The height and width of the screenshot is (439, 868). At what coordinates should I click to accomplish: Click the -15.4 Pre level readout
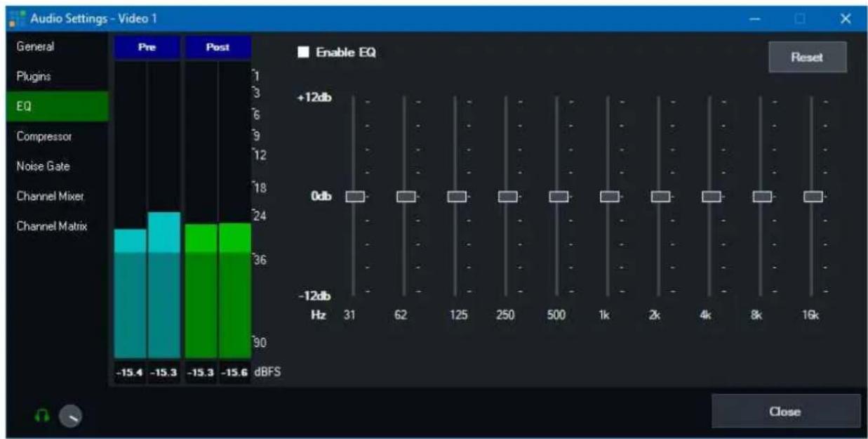pos(131,372)
